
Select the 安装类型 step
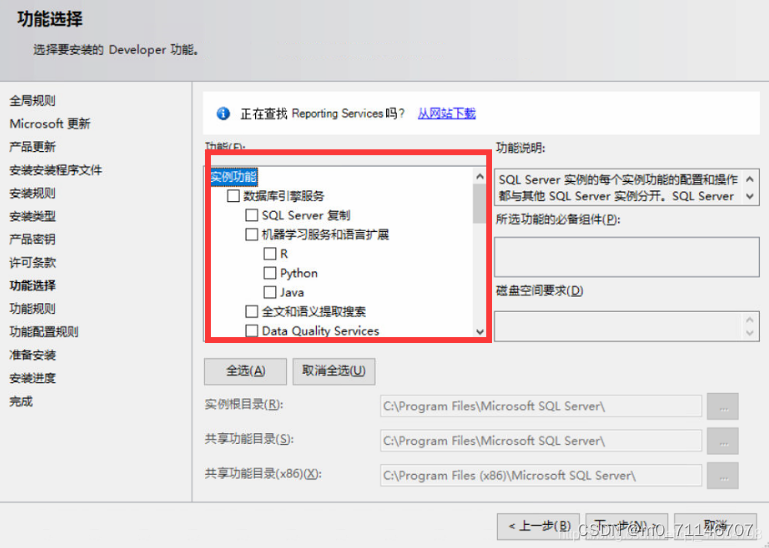[x=32, y=216]
